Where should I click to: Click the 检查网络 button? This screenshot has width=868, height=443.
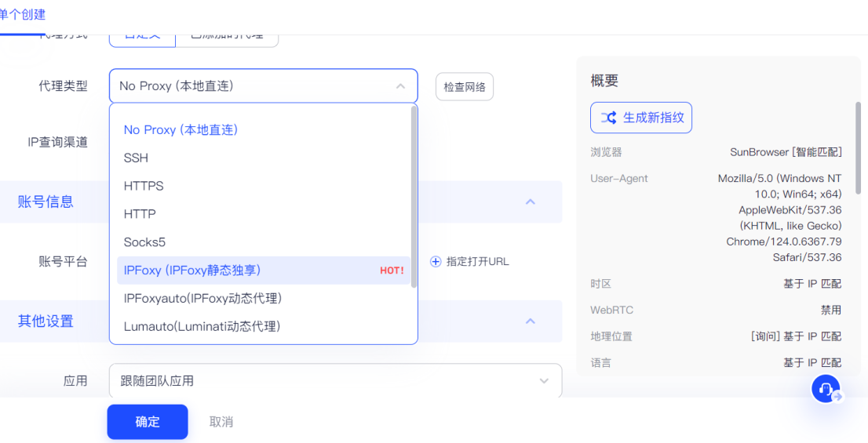(x=465, y=87)
